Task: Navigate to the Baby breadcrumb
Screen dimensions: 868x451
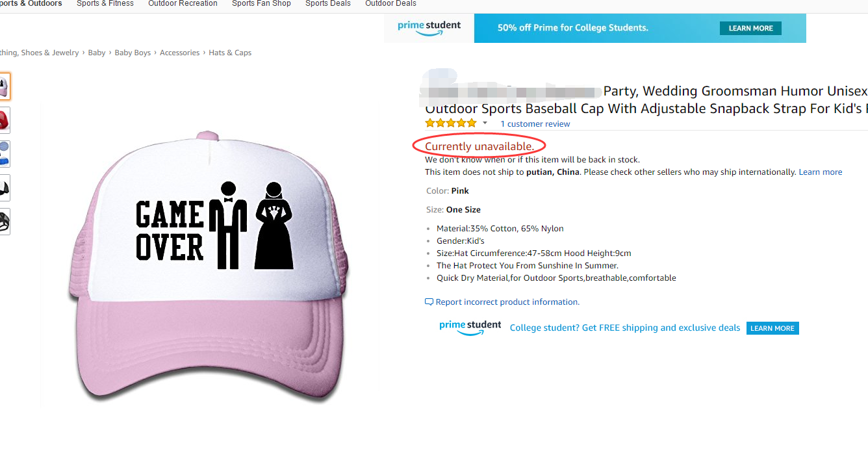Action: [x=97, y=53]
